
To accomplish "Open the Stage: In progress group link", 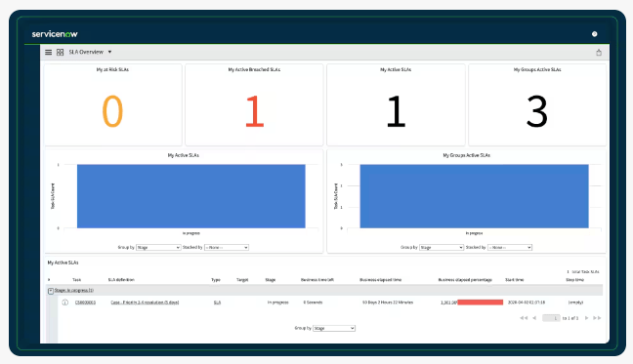I will point(74,290).
